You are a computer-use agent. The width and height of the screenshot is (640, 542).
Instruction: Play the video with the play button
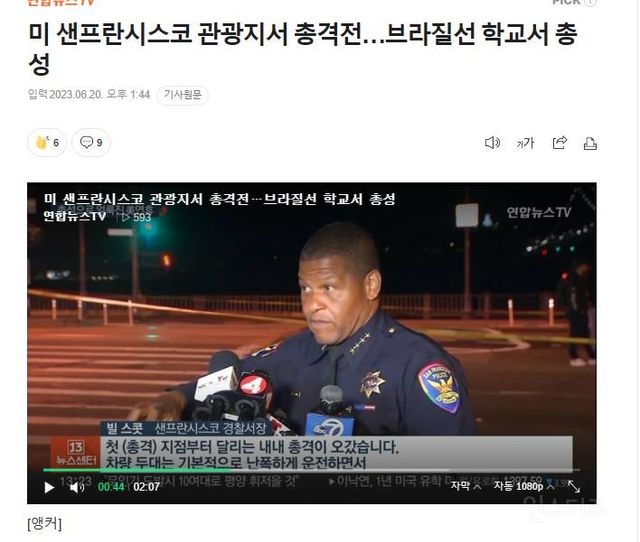(x=49, y=487)
